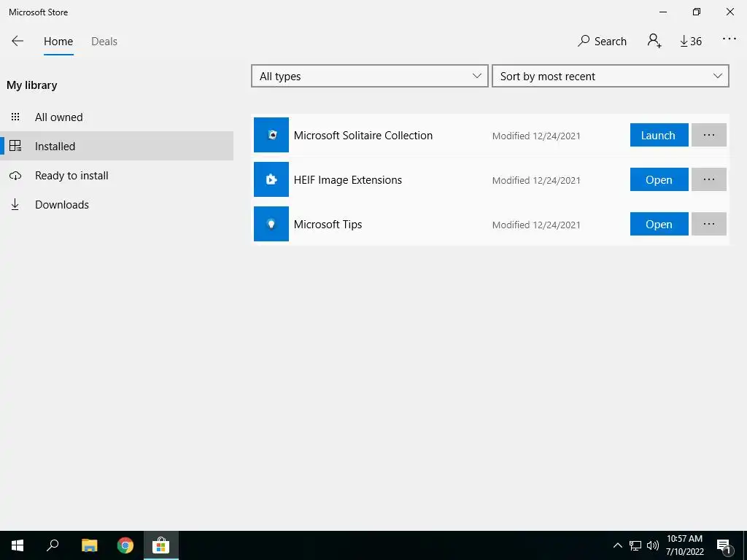The width and height of the screenshot is (747, 560).
Task: Open the Windows Start menu
Action: pos(18,545)
